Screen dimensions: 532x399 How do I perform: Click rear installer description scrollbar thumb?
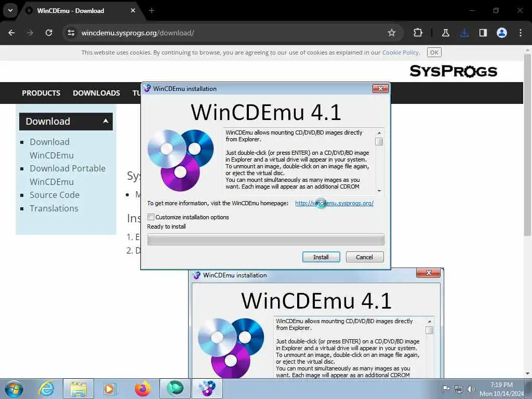coord(430,330)
